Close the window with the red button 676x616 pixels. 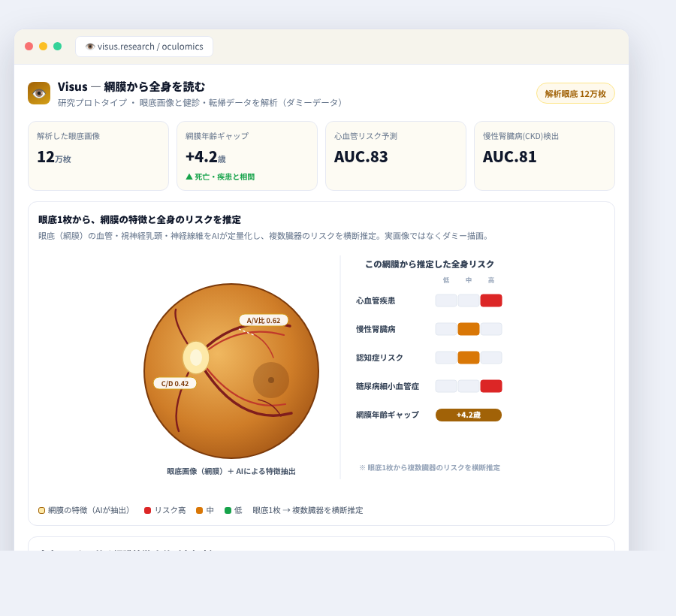[x=29, y=46]
